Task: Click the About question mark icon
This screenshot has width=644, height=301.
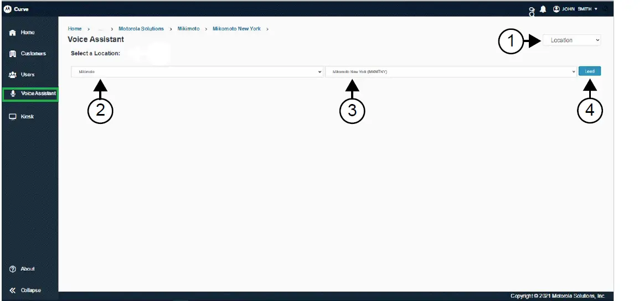Action: click(12, 269)
